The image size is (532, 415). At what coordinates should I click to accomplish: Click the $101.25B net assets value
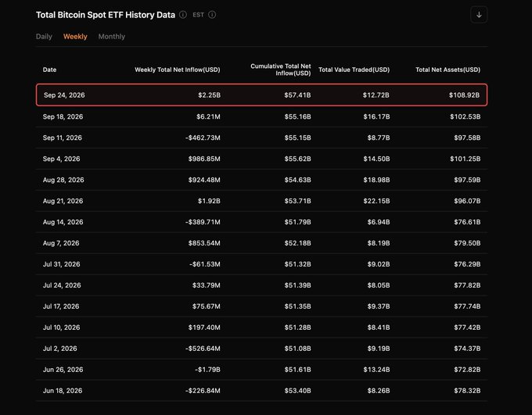pyautogui.click(x=465, y=159)
